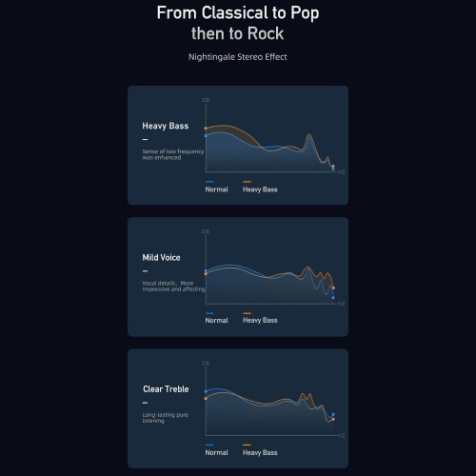Click the 'Long-lasting pure listening' description text
The width and height of the screenshot is (476, 476).
(x=165, y=418)
